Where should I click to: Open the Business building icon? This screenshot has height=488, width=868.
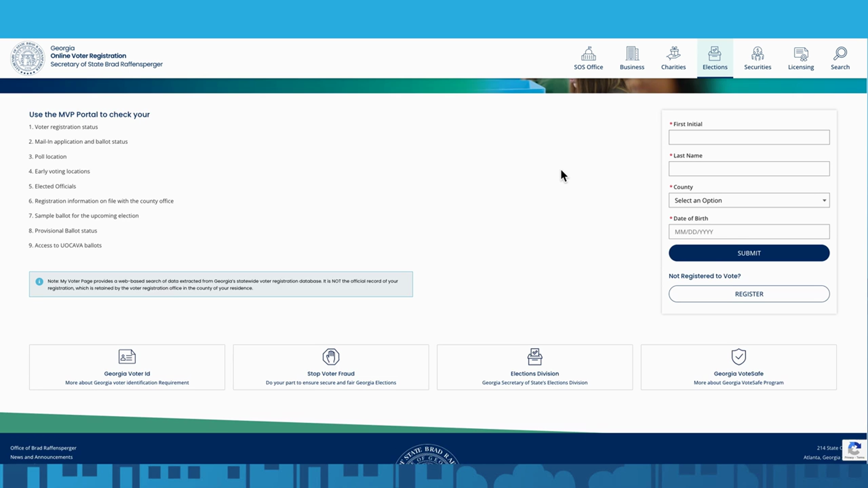632,54
